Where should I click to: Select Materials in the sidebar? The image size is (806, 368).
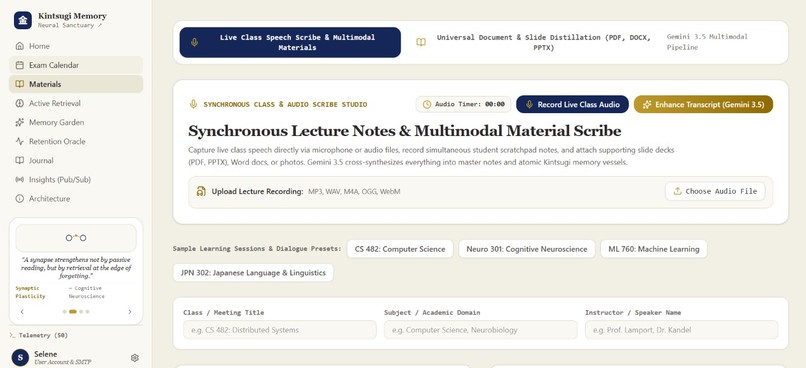pyautogui.click(x=76, y=84)
